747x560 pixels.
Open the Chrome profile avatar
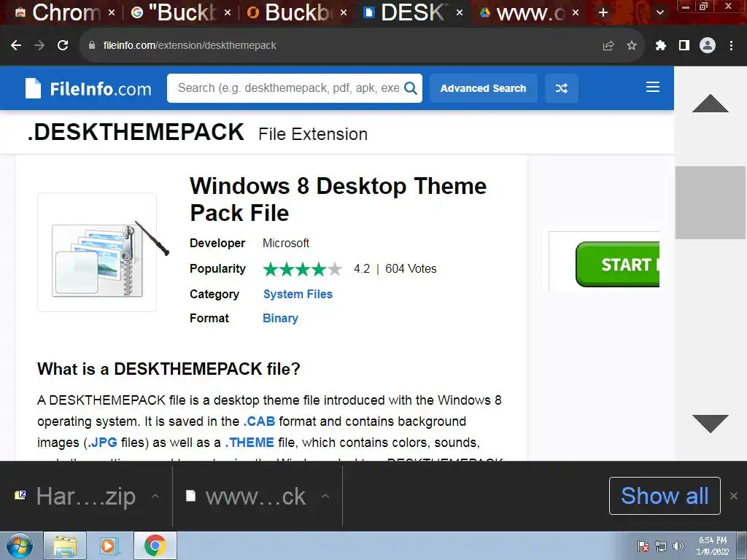click(708, 45)
